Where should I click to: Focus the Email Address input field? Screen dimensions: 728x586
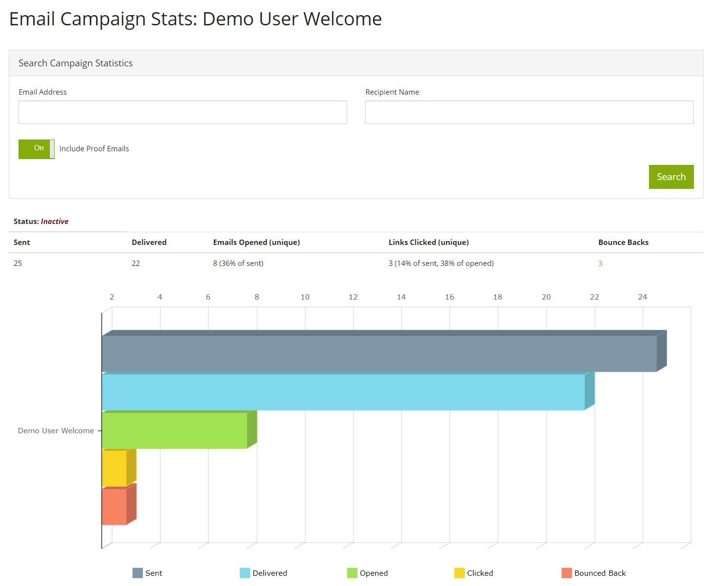coord(183,112)
